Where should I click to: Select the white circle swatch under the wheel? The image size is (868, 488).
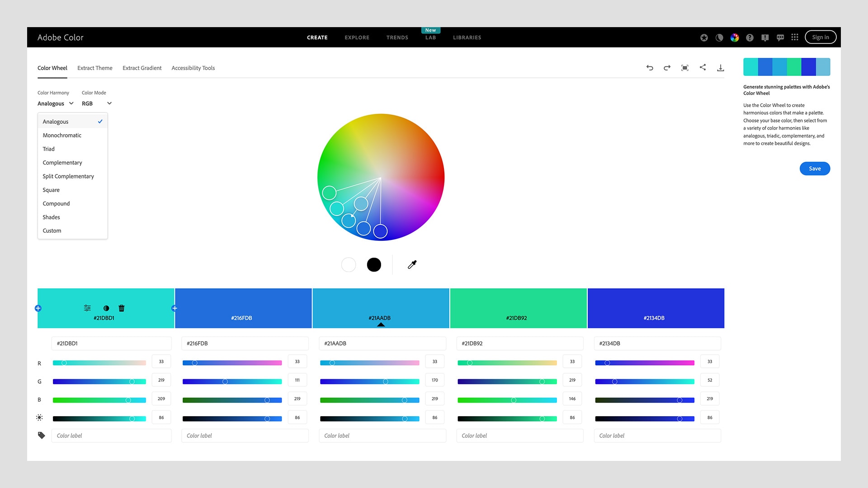pos(348,264)
